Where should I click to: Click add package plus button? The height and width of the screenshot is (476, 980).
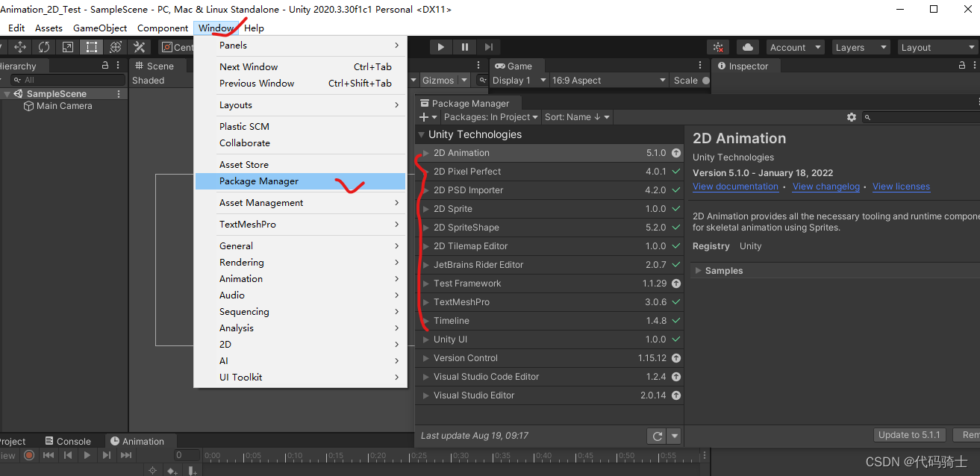tap(428, 117)
